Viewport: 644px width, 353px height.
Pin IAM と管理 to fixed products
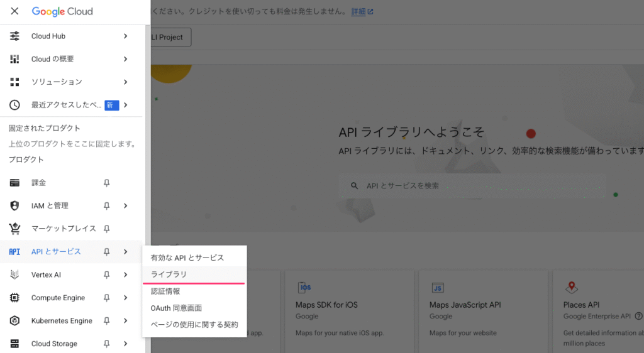[107, 206]
